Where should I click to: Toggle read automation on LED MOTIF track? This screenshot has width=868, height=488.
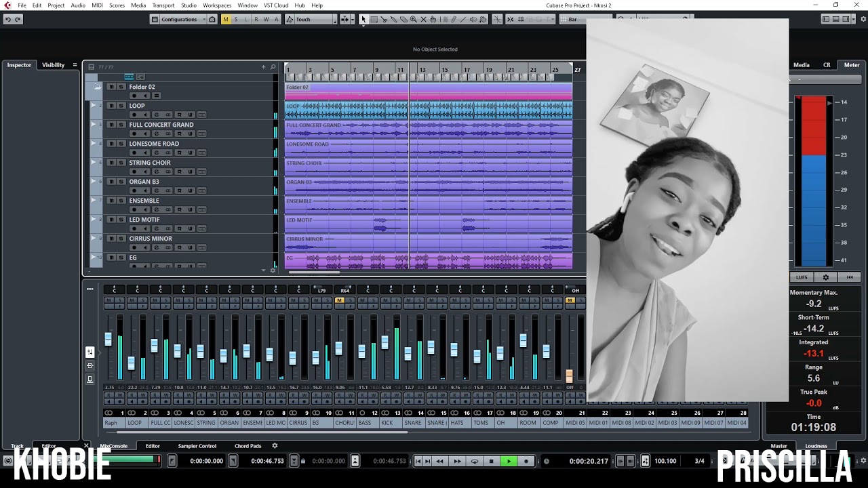[179, 228]
